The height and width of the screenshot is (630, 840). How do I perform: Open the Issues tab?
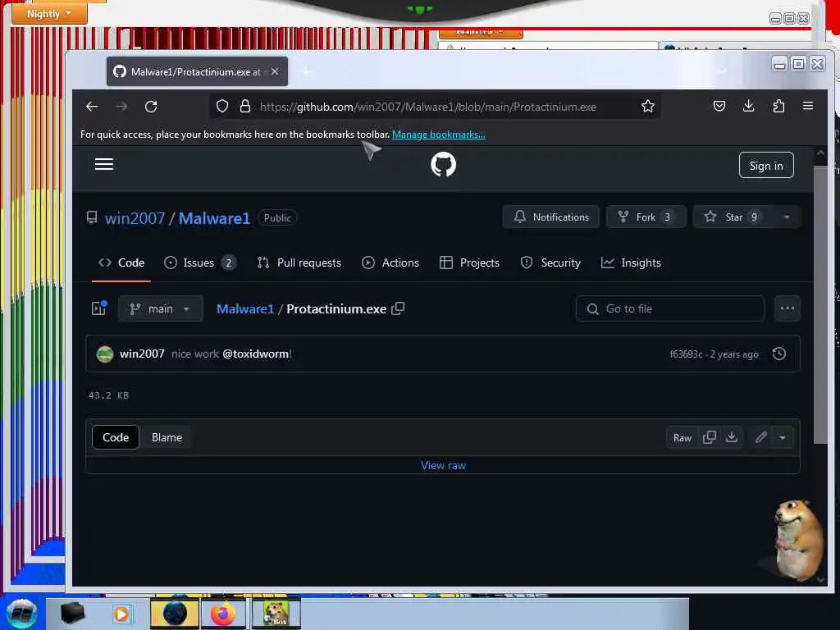pos(200,262)
